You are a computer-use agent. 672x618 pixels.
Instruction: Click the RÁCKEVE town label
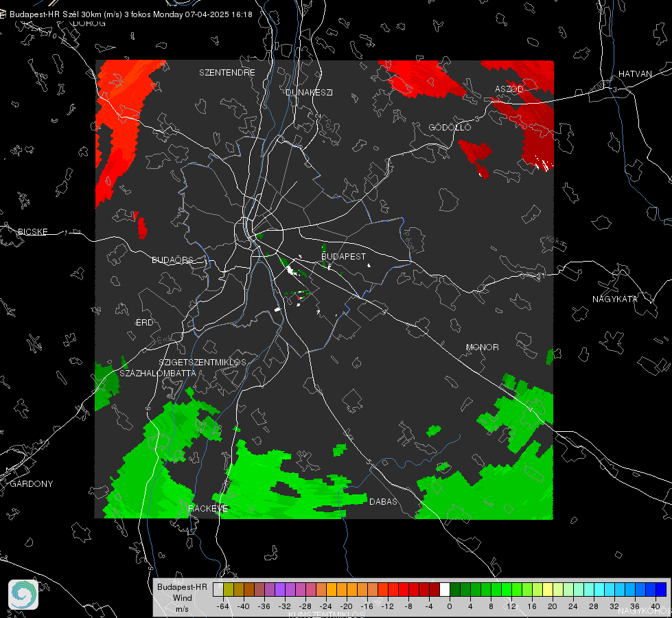coord(208,509)
